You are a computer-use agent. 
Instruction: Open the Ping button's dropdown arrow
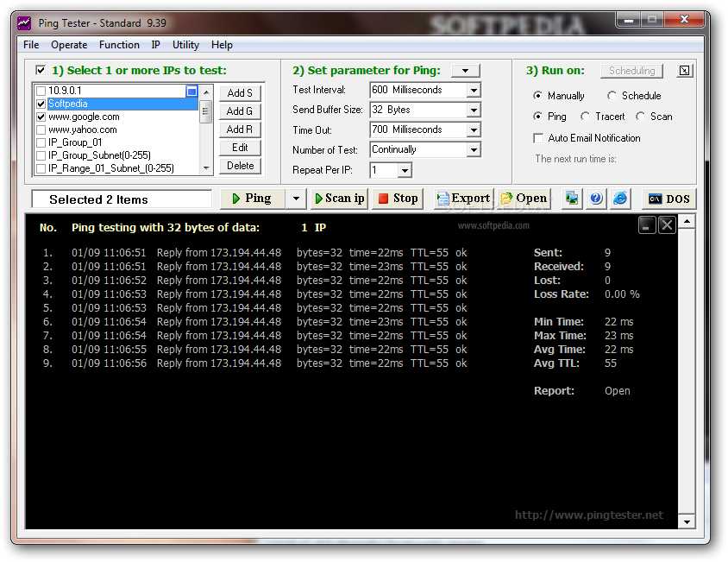coord(296,199)
